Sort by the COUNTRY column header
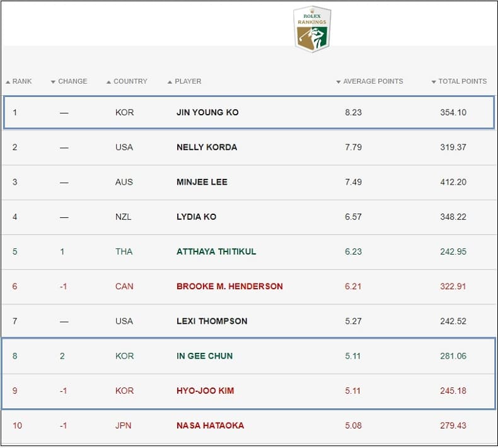Image resolution: width=498 pixels, height=448 pixels. click(127, 81)
